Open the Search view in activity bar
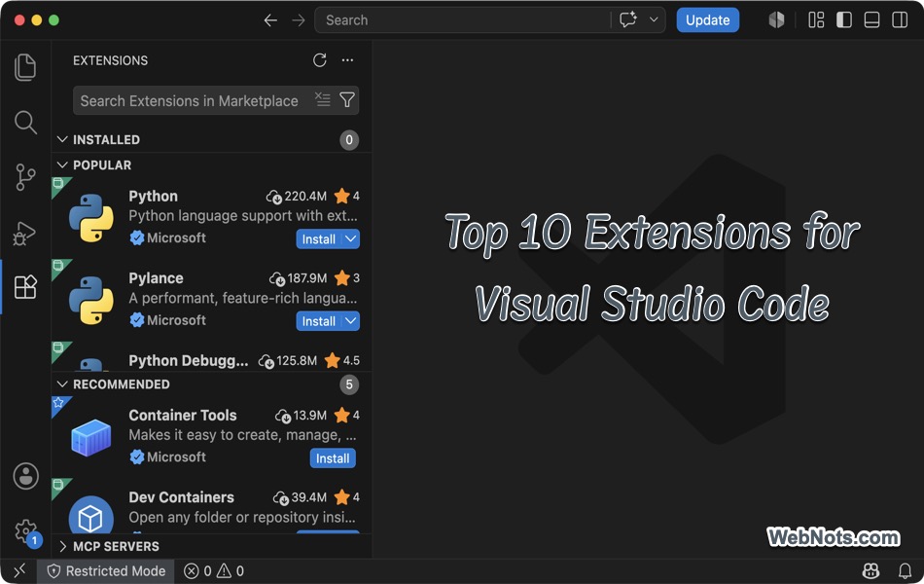The width and height of the screenshot is (924, 584). [25, 122]
